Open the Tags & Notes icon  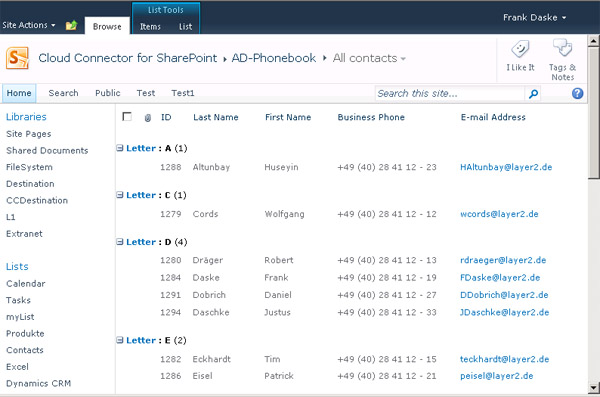click(562, 48)
